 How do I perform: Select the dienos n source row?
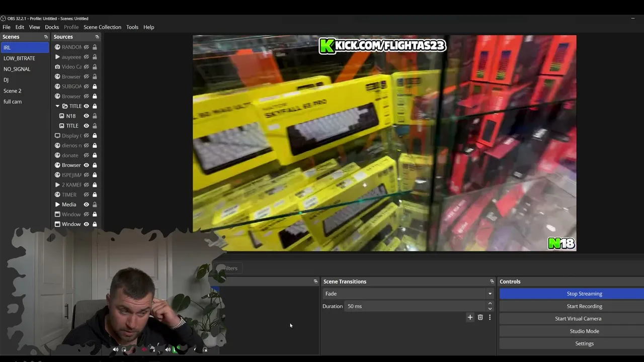[76, 145]
